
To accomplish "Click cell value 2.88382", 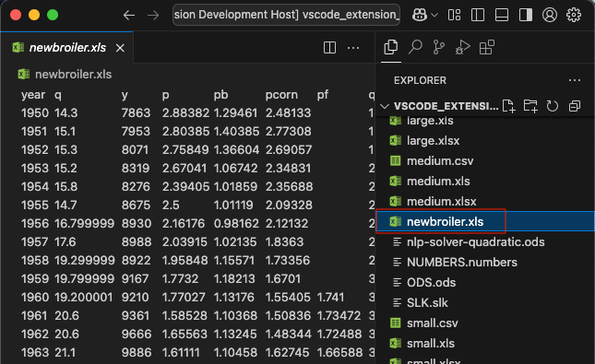I will tap(185, 113).
